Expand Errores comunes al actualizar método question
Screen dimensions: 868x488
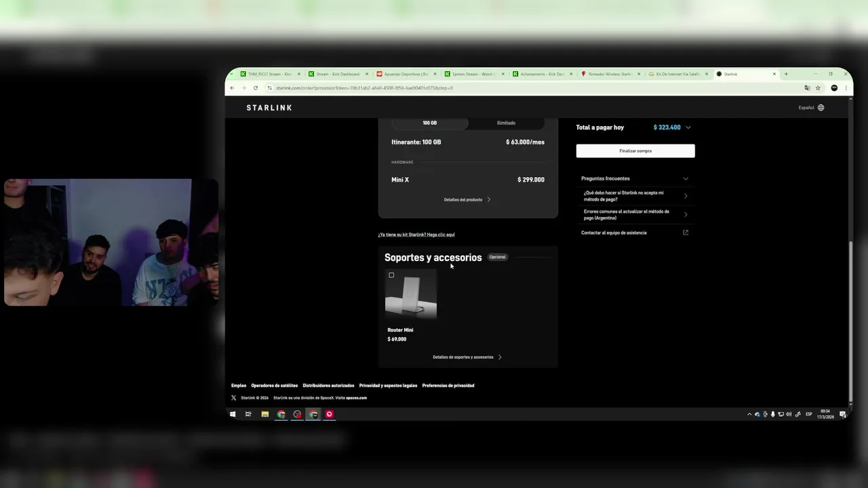point(635,215)
